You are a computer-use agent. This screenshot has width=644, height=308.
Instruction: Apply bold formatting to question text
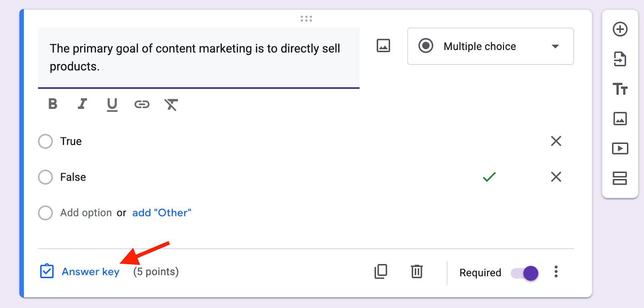pos(53,104)
